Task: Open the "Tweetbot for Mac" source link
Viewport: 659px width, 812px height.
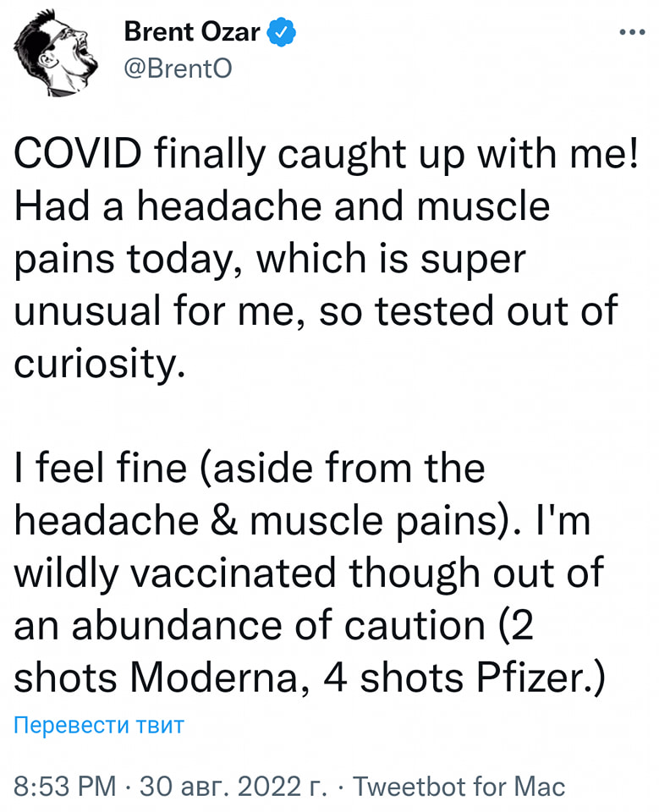Action: coord(458,787)
